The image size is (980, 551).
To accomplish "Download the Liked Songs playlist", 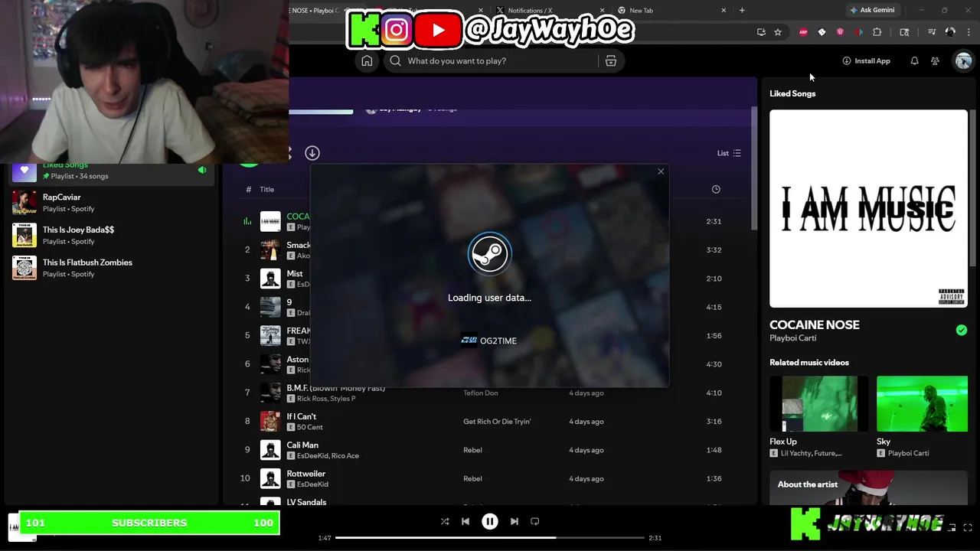I will (x=312, y=153).
